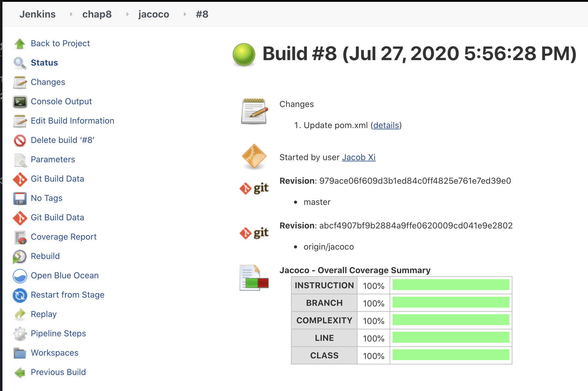Click the Console Output terminal icon

click(x=20, y=102)
